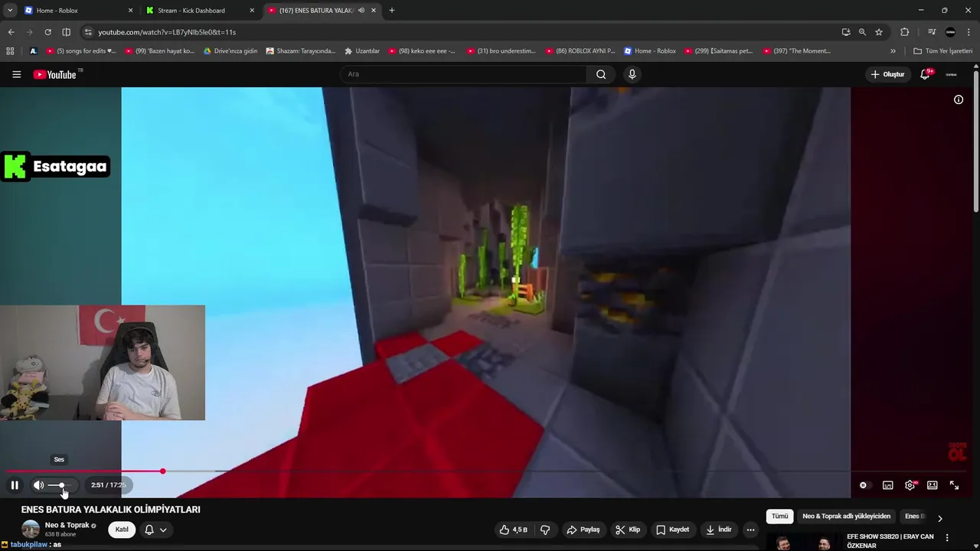The height and width of the screenshot is (551, 980).
Task: Click the Klip button
Action: 628,530
